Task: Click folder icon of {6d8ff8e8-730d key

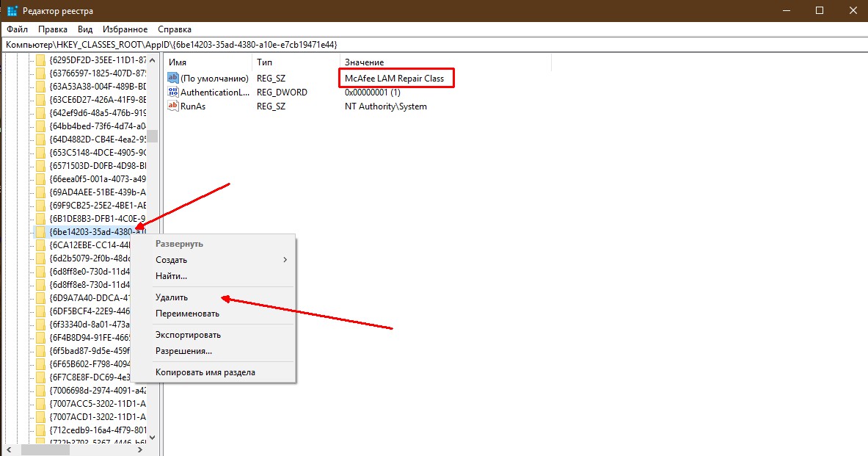Action: click(40, 285)
